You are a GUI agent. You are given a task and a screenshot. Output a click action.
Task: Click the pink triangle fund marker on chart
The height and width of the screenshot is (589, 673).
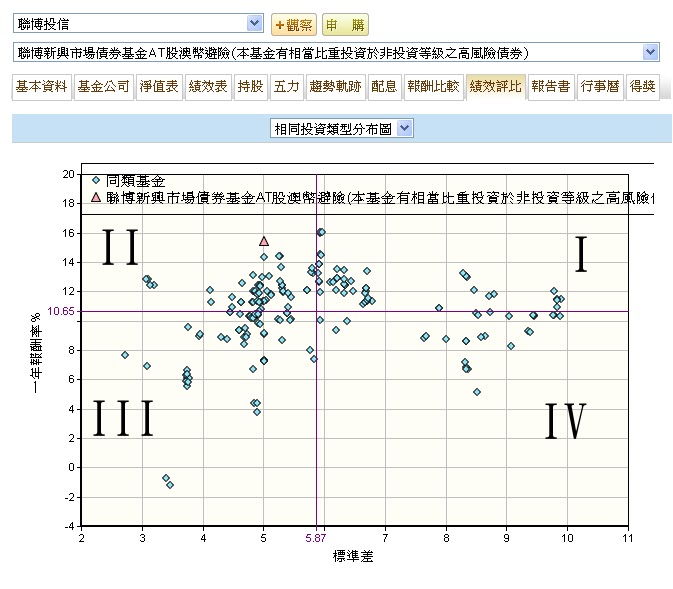coord(264,241)
